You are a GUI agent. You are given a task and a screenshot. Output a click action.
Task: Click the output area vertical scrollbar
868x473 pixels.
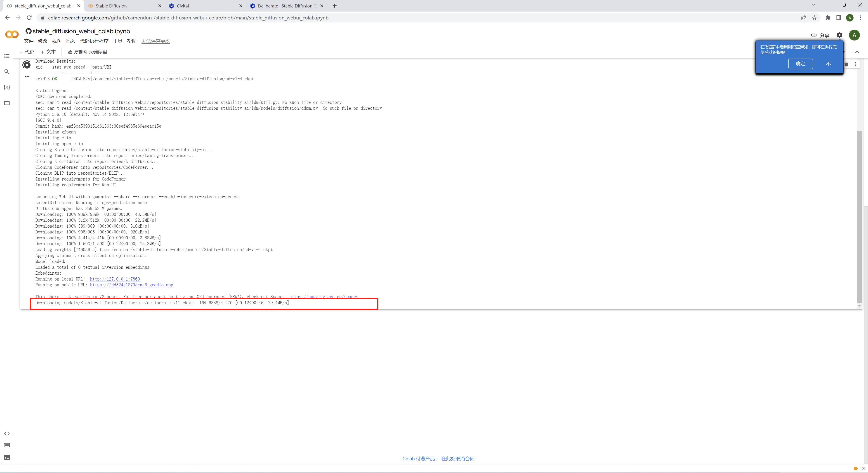[x=859, y=216]
